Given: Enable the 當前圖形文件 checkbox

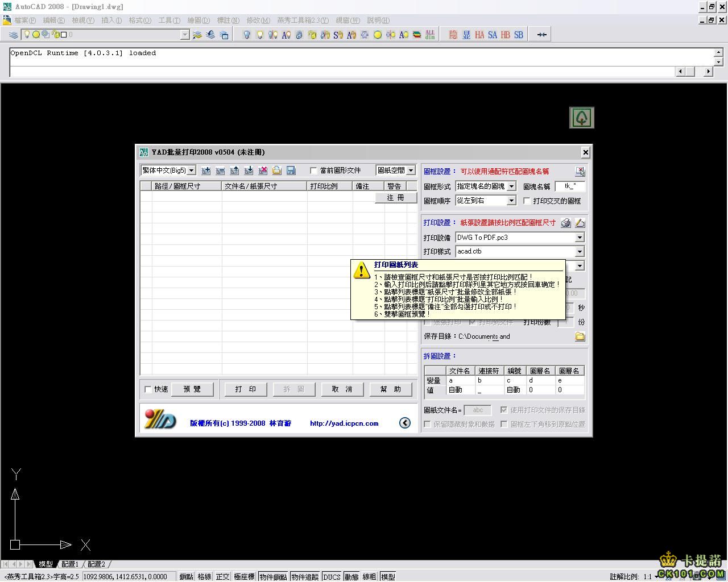Looking at the screenshot, I should [x=313, y=171].
